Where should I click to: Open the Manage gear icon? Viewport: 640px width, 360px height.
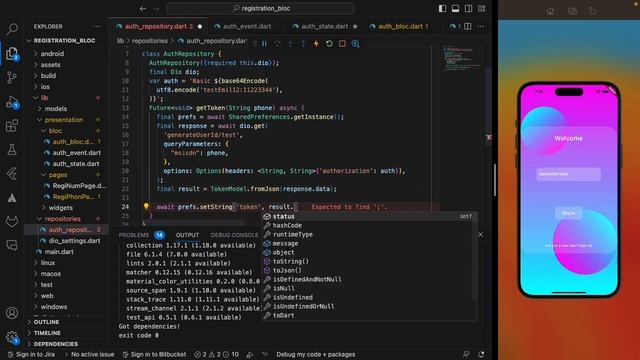coord(12,338)
